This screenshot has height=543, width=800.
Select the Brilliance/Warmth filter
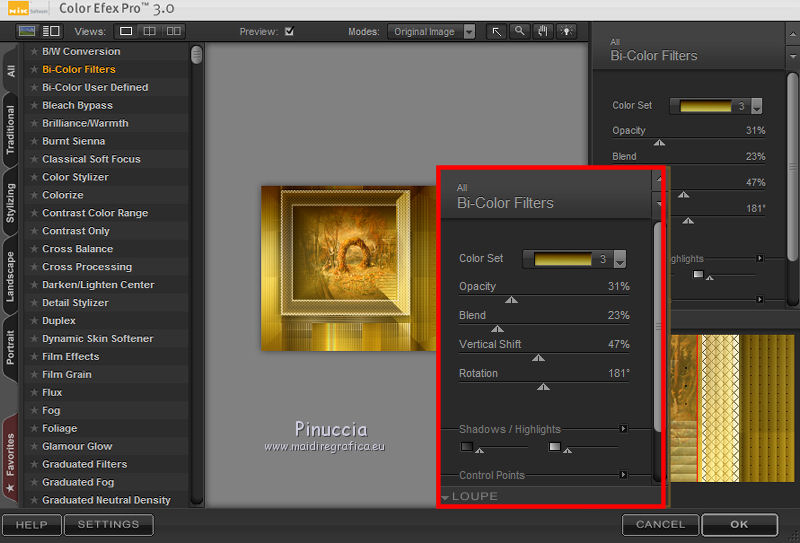(x=85, y=124)
